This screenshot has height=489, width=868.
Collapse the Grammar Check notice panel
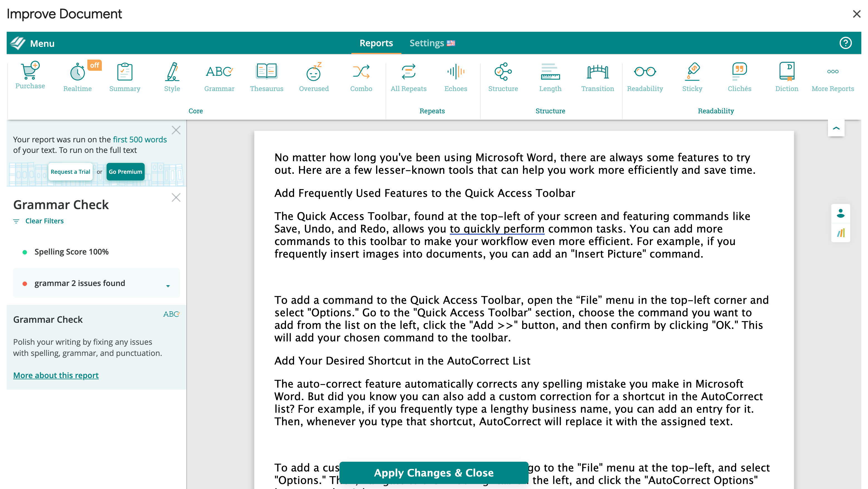pyautogui.click(x=176, y=198)
